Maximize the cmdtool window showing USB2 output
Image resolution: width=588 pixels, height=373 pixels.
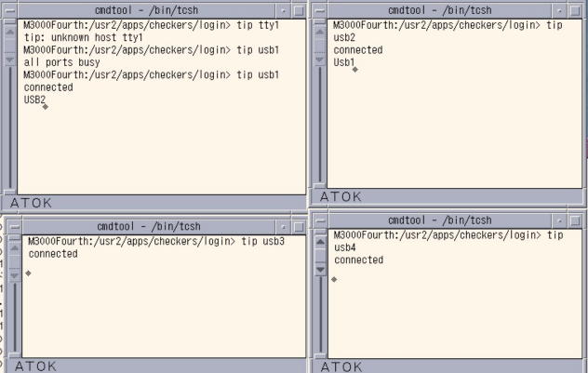tap(299, 11)
